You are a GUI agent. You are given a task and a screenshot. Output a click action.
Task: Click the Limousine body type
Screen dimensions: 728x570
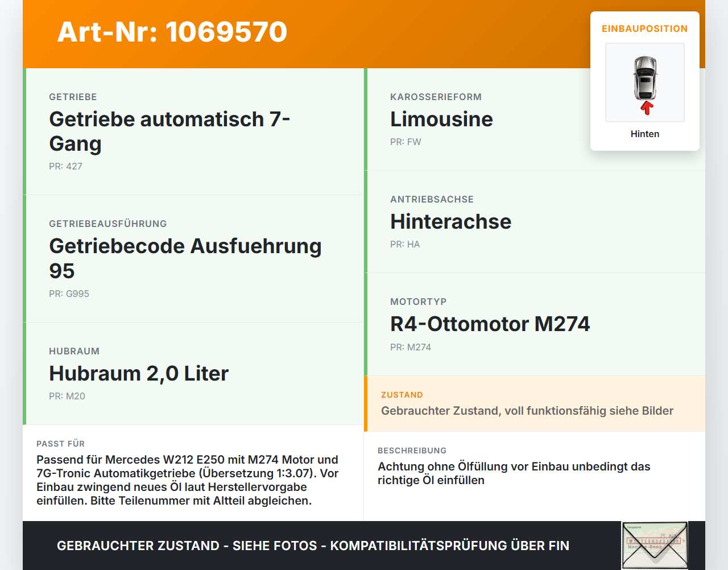(x=441, y=119)
